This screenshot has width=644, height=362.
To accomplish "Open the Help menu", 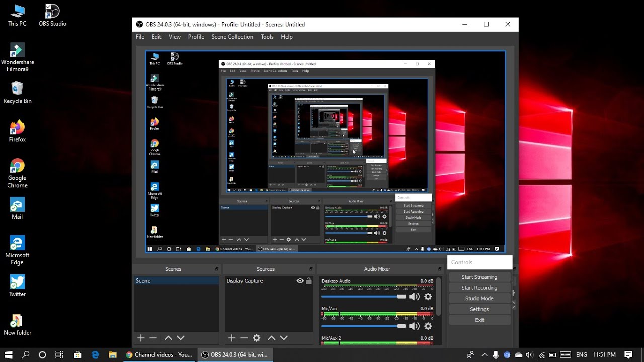I will tap(287, 37).
